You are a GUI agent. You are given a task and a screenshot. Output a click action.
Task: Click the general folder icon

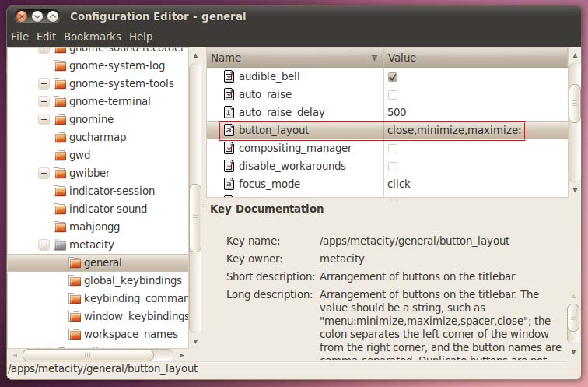tap(75, 262)
